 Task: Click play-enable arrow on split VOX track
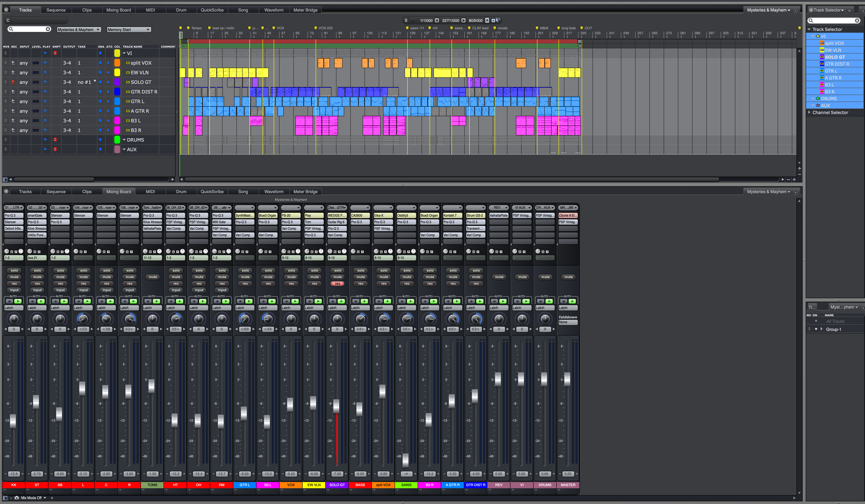45,63
